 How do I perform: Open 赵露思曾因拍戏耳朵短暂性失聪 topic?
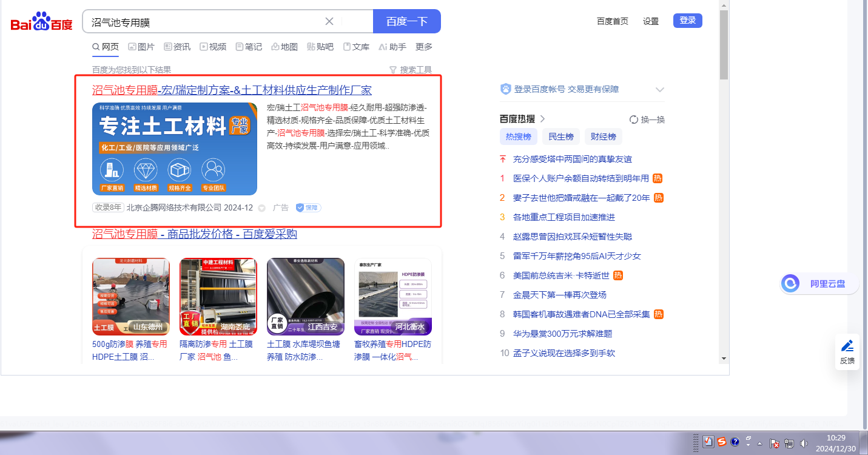[573, 237]
